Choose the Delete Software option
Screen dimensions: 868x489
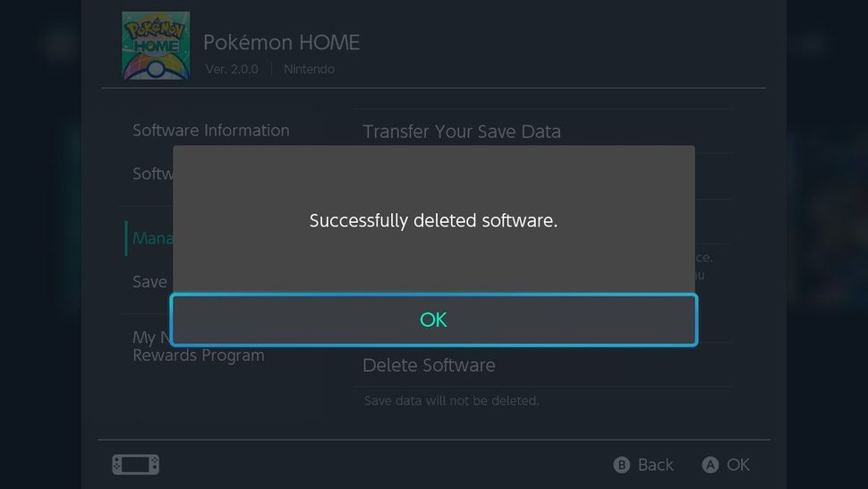click(429, 365)
